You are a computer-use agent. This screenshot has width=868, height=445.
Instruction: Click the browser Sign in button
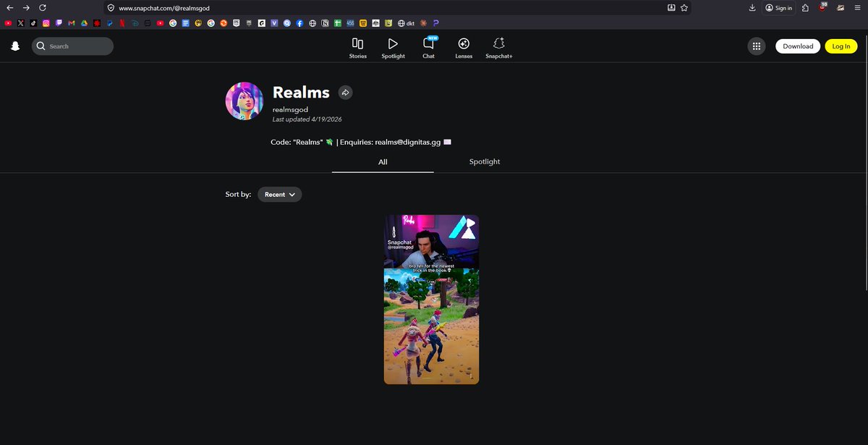coord(778,8)
